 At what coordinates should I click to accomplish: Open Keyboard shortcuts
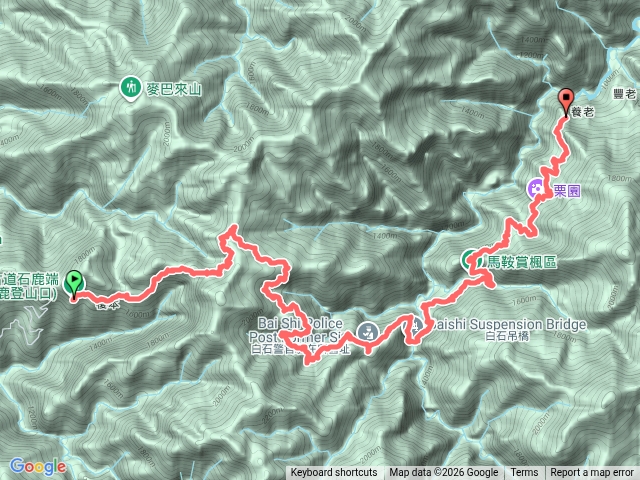[x=333, y=473]
